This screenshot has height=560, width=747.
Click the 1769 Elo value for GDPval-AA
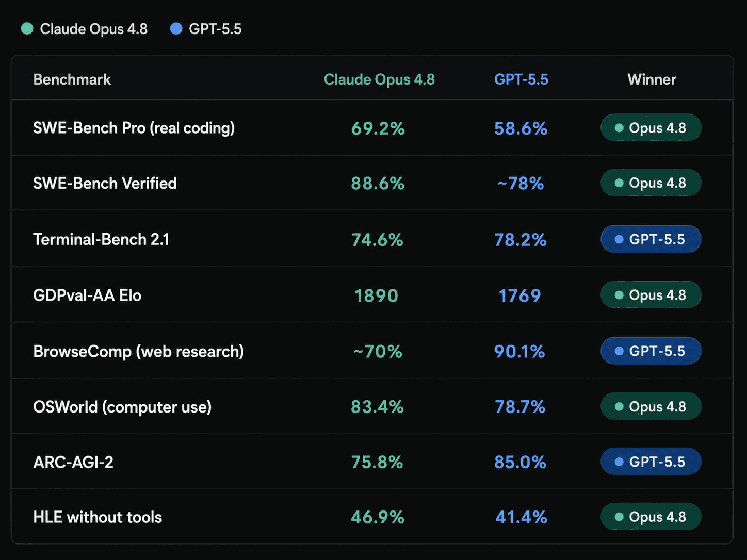coord(520,295)
